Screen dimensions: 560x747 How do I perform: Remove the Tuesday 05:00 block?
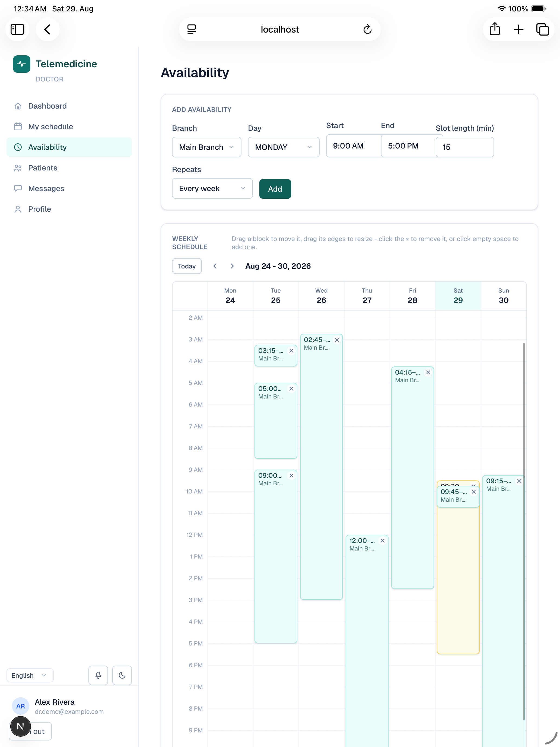(x=291, y=389)
